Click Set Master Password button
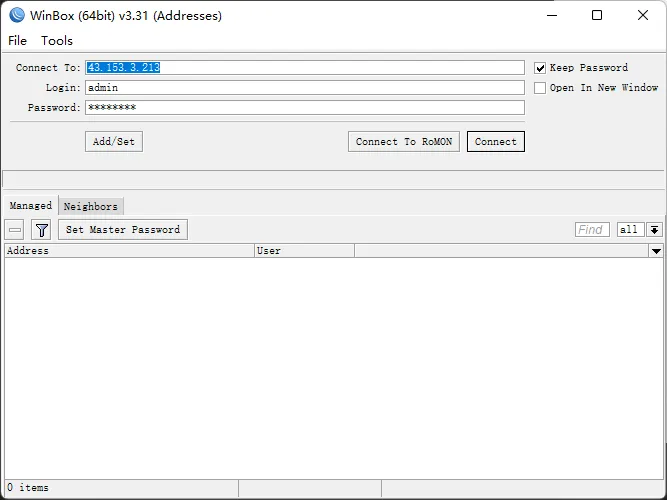 tap(123, 230)
